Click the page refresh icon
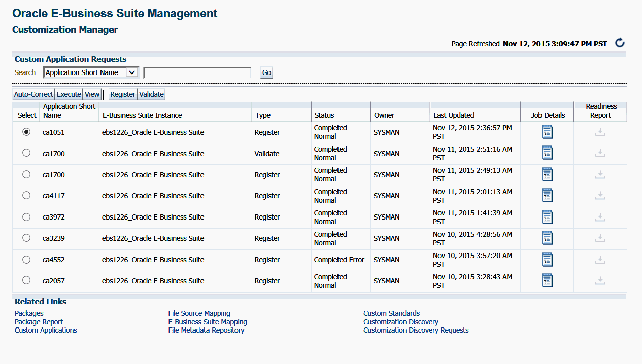 (619, 43)
